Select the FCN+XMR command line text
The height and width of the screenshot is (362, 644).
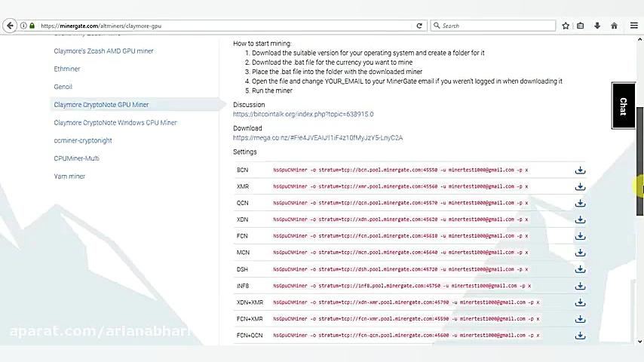[406, 318]
